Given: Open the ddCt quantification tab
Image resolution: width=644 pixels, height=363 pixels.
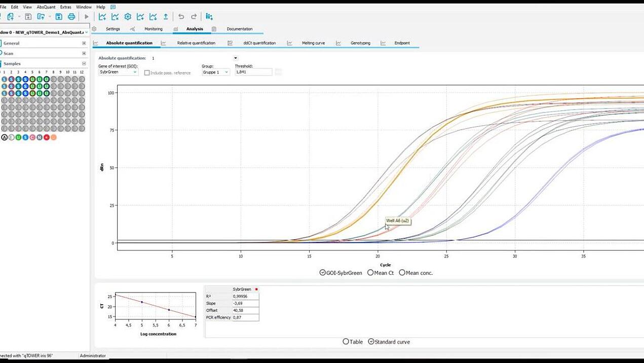Looking at the screenshot, I should [259, 43].
